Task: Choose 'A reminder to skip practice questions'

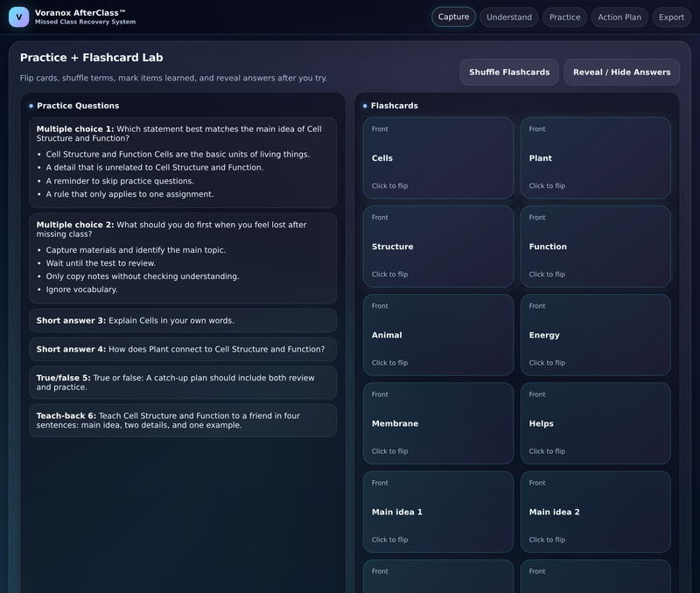Action: coord(120,181)
